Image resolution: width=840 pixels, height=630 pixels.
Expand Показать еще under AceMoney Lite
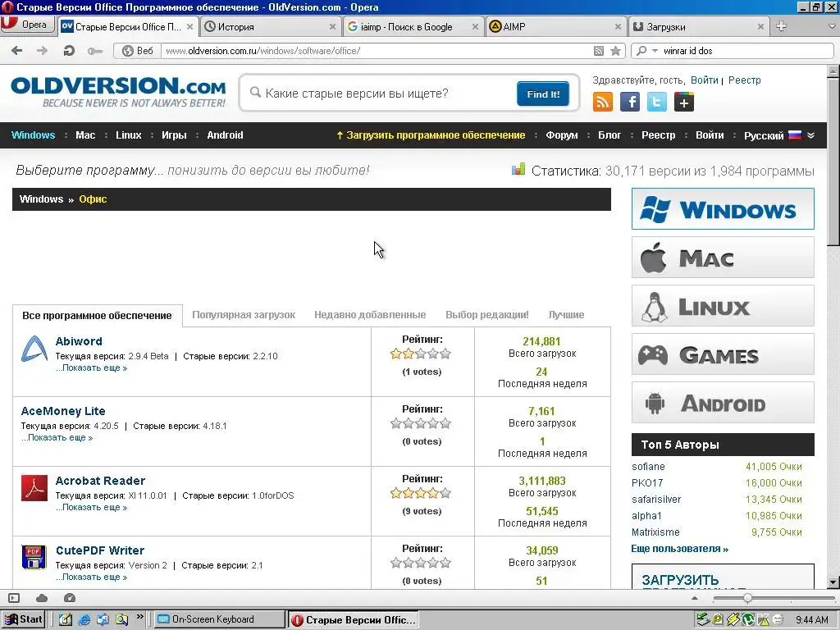point(57,438)
